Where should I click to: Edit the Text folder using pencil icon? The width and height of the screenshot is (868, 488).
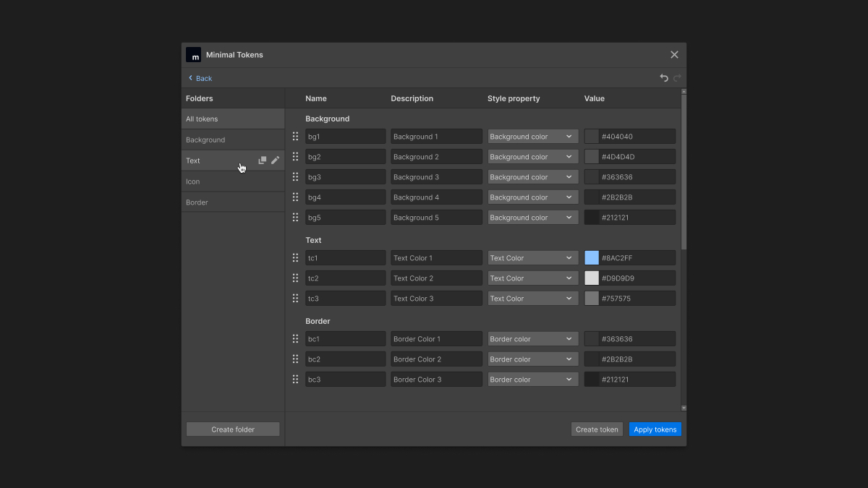(x=275, y=160)
